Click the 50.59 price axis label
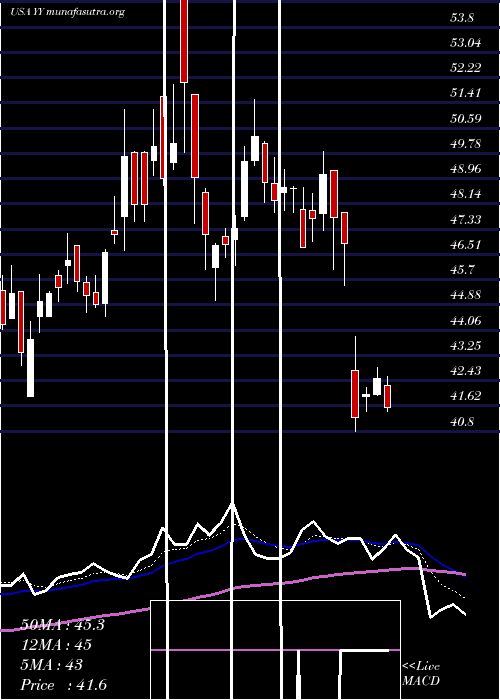 point(466,119)
